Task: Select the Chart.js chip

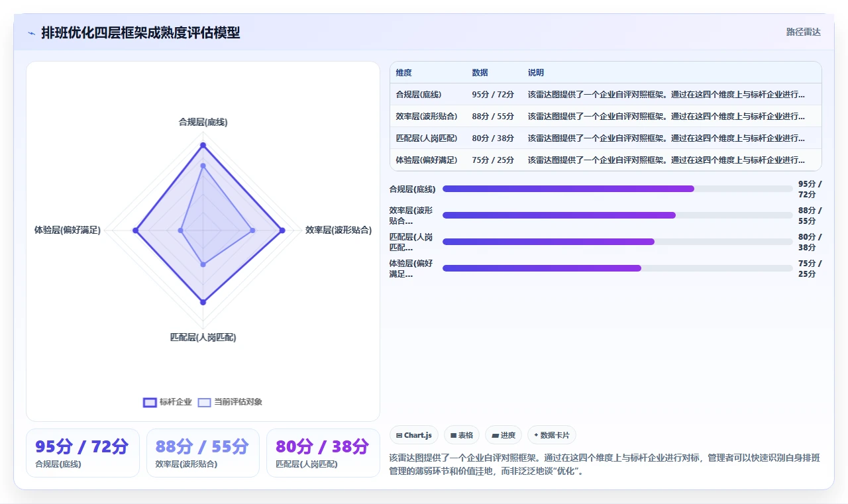Action: pos(414,435)
